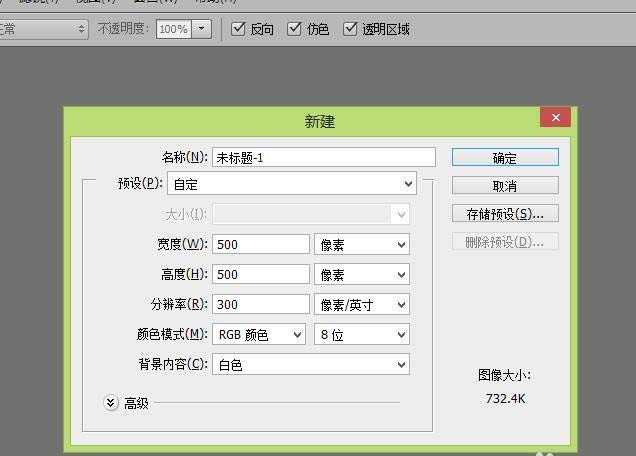The image size is (636, 456).
Task: Click the 不透明度 100% value field
Action: [173, 29]
